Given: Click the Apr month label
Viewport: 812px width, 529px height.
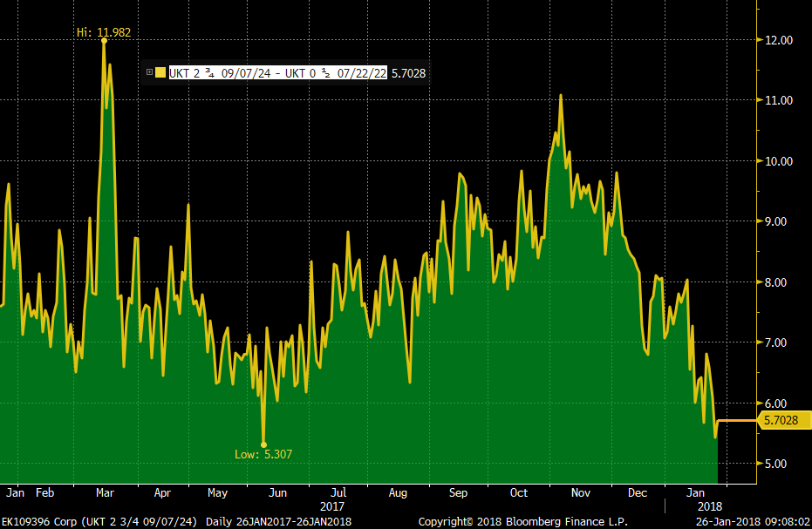Looking at the screenshot, I should pyautogui.click(x=162, y=492).
